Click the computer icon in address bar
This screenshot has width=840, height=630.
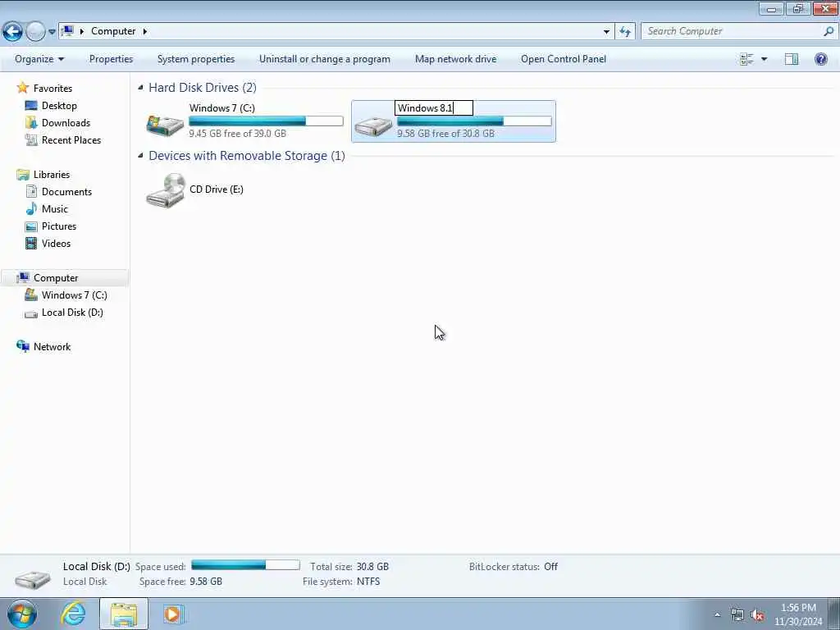pyautogui.click(x=67, y=31)
